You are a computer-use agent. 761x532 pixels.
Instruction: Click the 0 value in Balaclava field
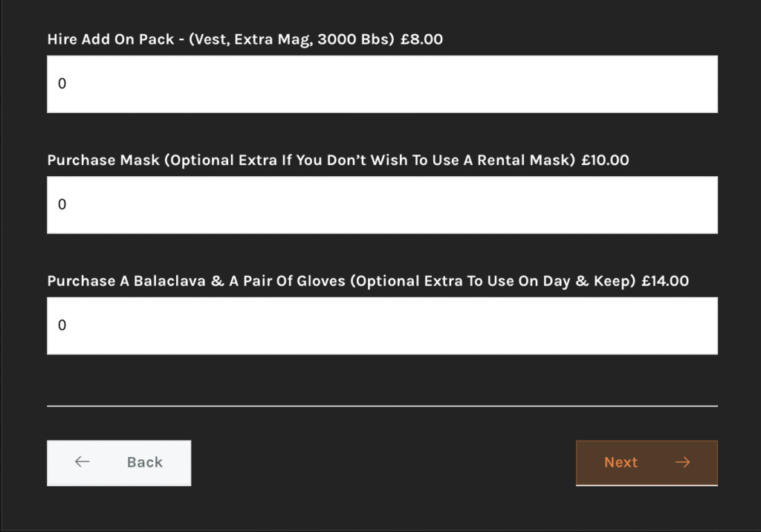pos(62,325)
